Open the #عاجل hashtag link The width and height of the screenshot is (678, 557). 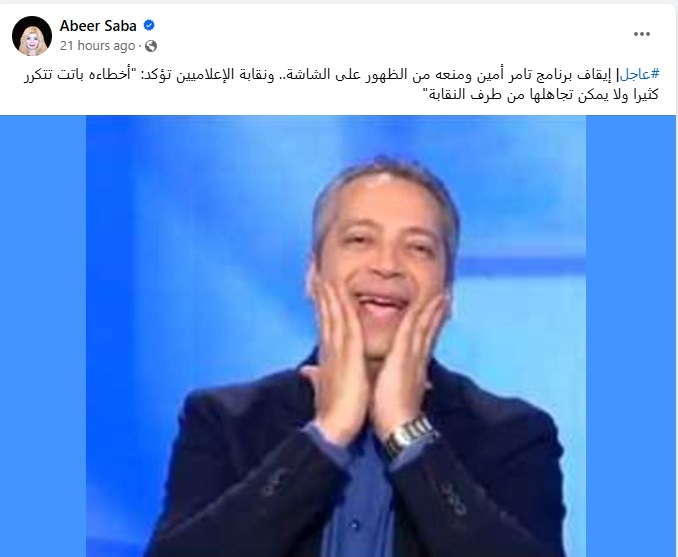(640, 74)
